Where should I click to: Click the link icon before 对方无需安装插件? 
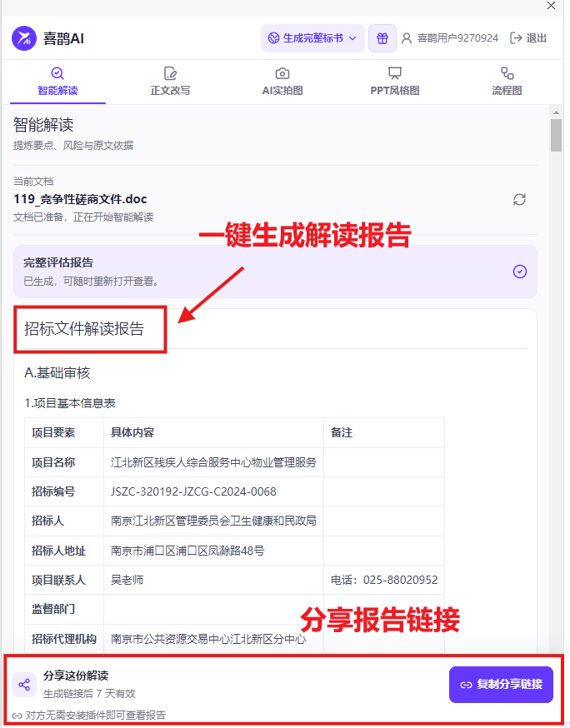coord(17,716)
